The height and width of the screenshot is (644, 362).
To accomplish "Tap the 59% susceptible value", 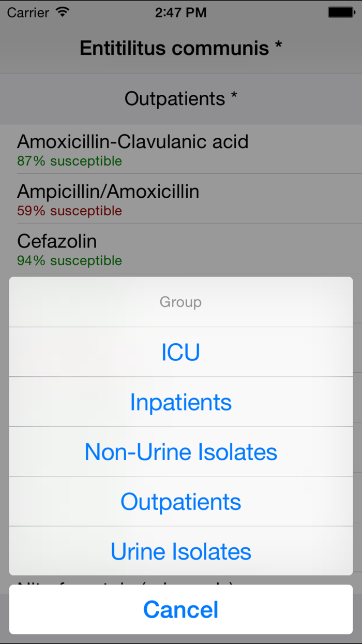I will (x=69, y=210).
